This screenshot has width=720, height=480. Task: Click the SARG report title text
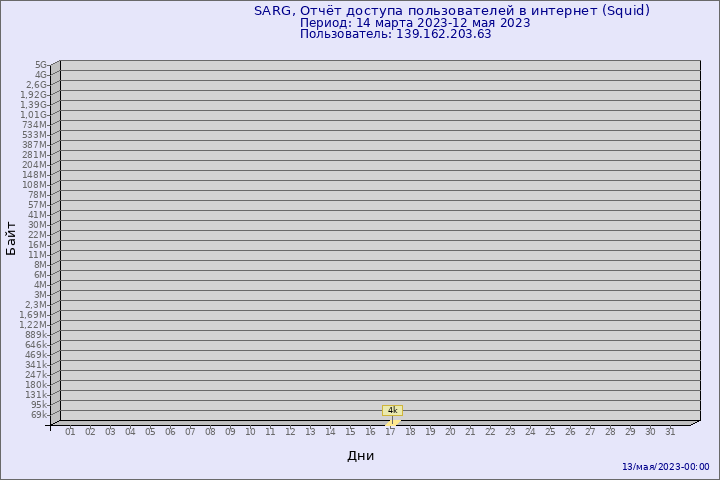coord(452,11)
